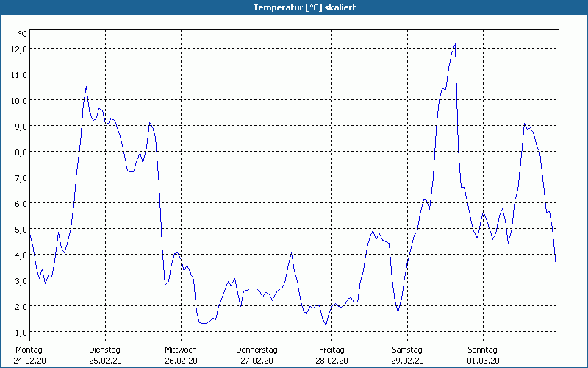Click the Freitag day label
This screenshot has width=588, height=368.
(331, 350)
